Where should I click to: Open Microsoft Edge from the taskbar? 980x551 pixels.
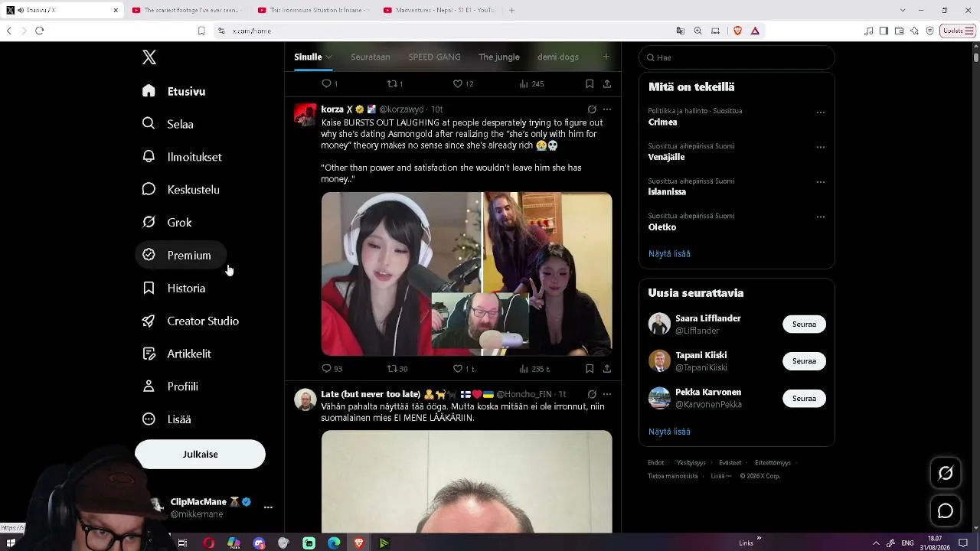[334, 543]
